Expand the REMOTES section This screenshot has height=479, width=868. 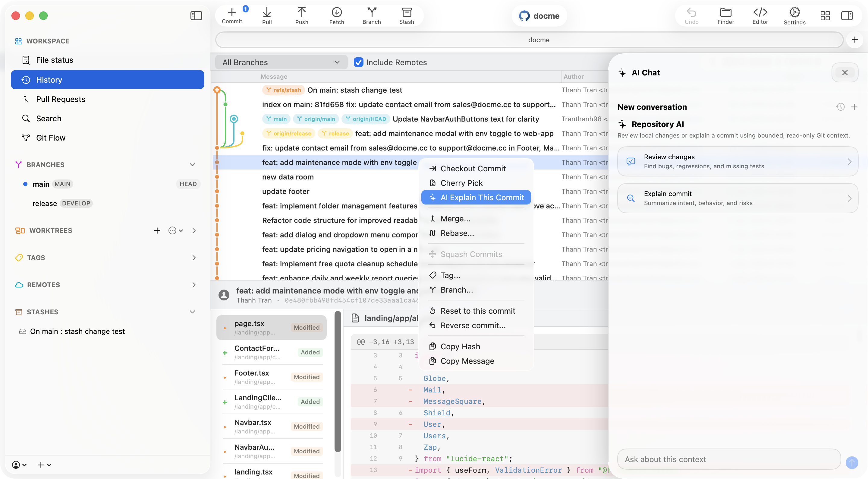[194, 285]
